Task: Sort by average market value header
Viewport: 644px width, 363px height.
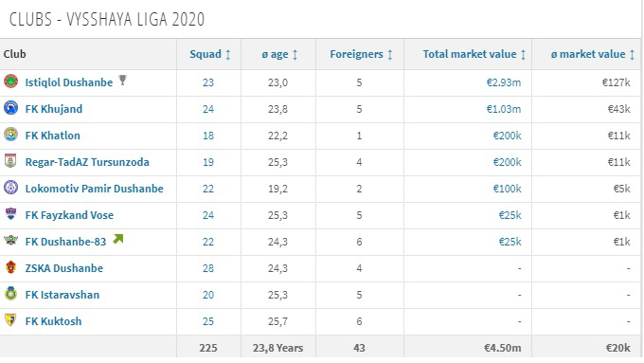Action: 593,54
